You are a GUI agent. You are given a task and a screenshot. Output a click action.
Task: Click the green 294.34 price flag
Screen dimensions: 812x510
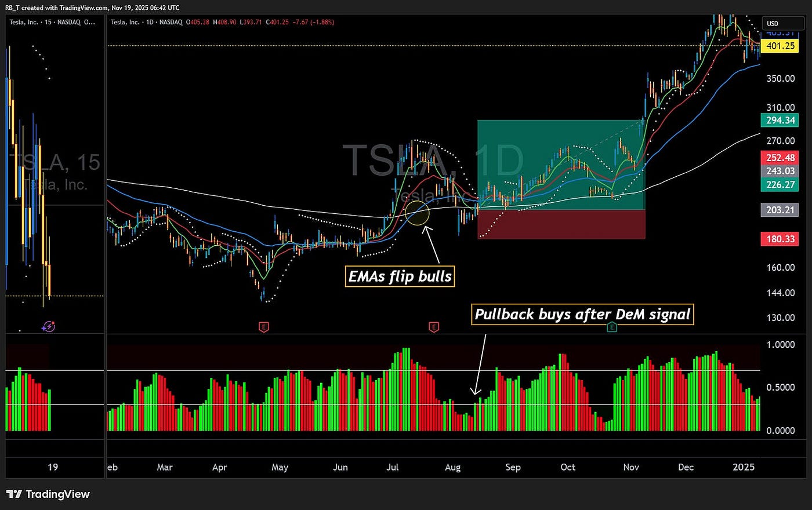pyautogui.click(x=780, y=121)
